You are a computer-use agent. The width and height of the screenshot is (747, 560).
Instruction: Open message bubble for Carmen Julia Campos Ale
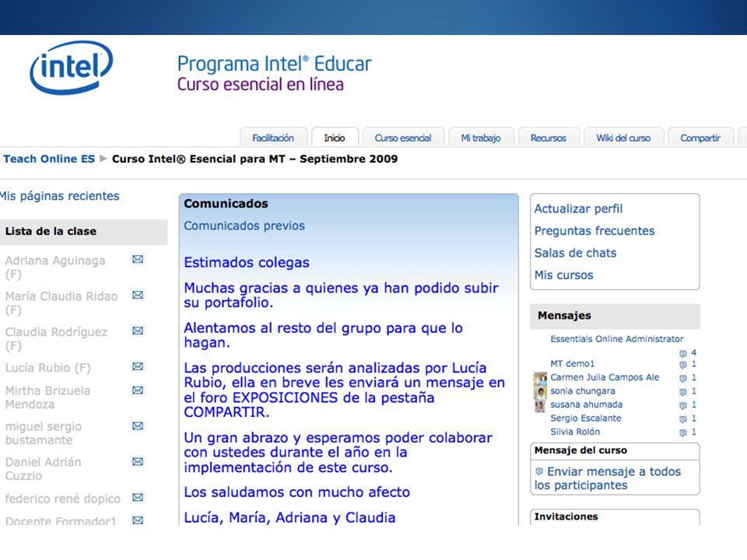point(682,378)
